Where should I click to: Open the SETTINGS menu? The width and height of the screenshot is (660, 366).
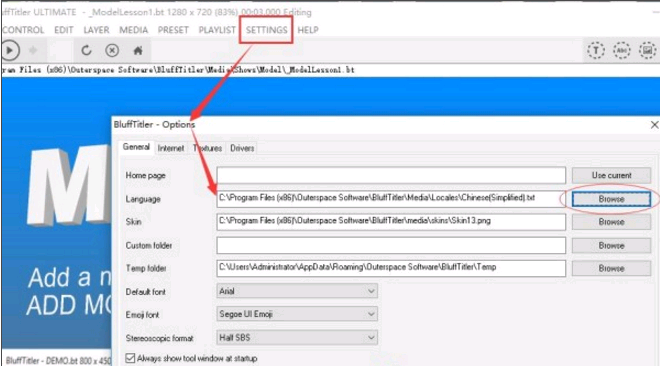click(266, 30)
